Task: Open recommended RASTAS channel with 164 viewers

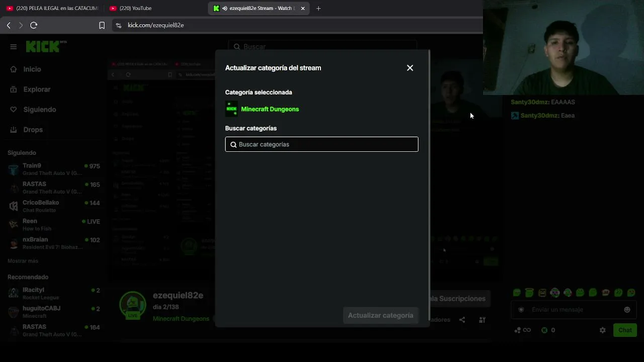Action: coord(54,330)
